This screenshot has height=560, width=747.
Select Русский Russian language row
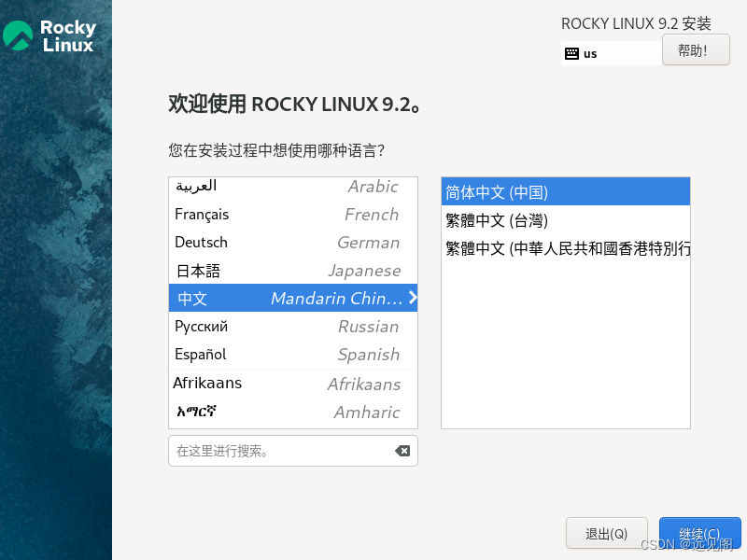point(293,326)
